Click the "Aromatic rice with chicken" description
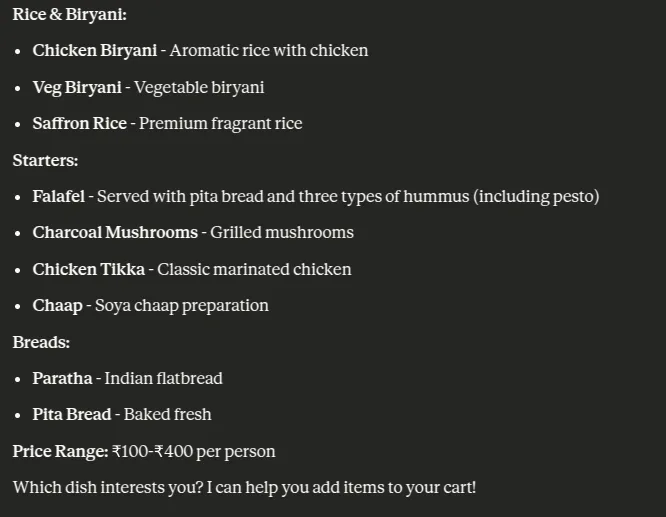Screen dimensions: 666x517 tap(269, 50)
